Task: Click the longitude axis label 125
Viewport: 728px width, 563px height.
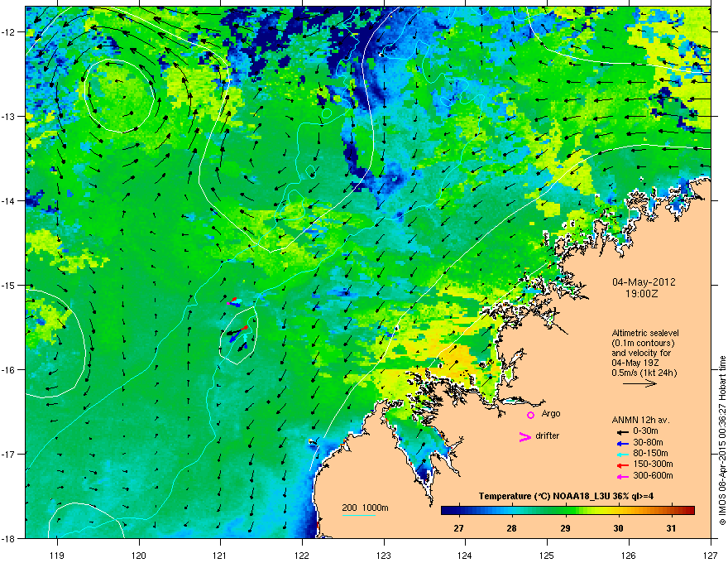Action: [x=547, y=555]
